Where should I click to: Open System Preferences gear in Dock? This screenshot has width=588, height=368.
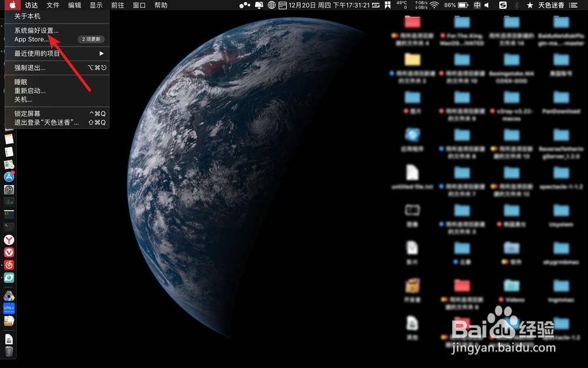(x=9, y=190)
